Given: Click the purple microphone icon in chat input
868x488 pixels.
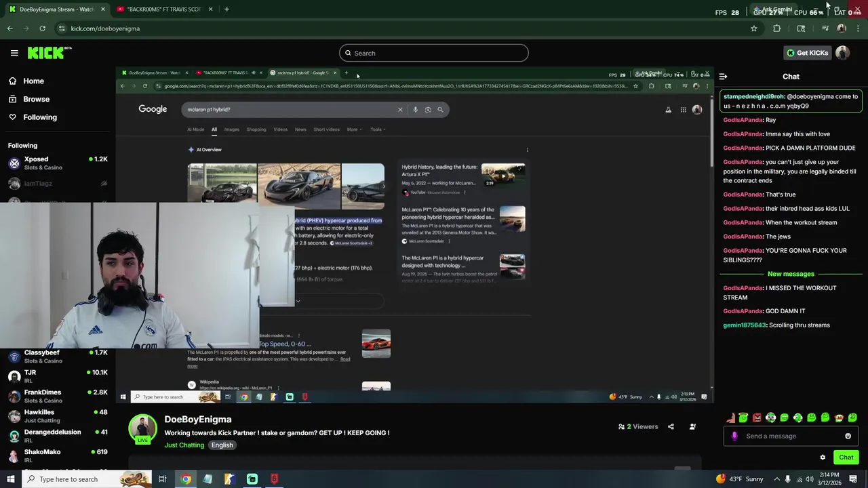Looking at the screenshot, I should coord(734,436).
